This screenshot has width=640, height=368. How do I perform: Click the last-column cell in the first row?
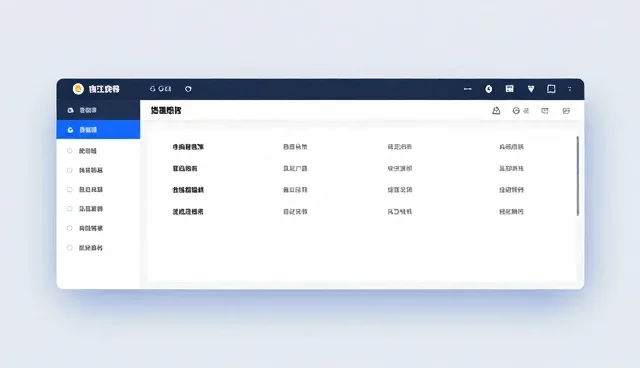(x=511, y=147)
